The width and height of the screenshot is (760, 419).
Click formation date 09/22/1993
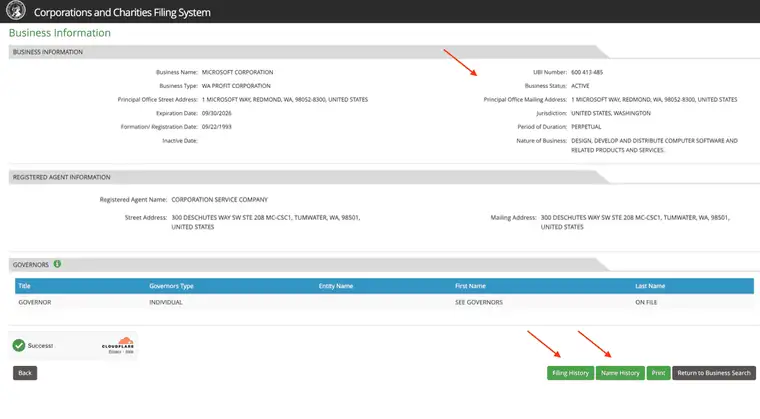pyautogui.click(x=217, y=127)
